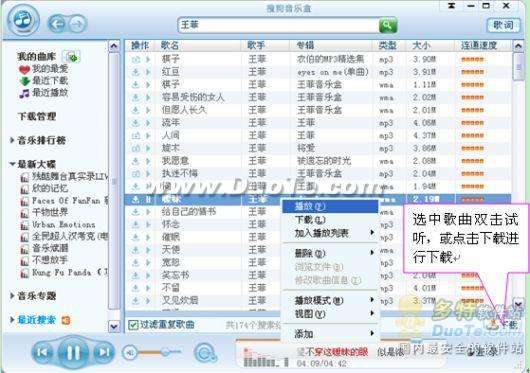Viewport: 530px width, 373px height.
Task: Open 删除 submenu in context menu
Action: (330, 253)
